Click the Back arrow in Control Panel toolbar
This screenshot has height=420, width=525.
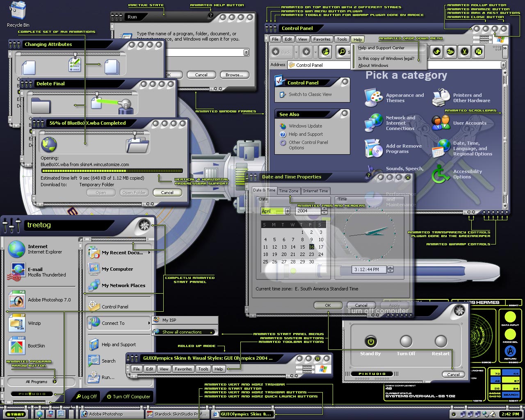point(281,52)
